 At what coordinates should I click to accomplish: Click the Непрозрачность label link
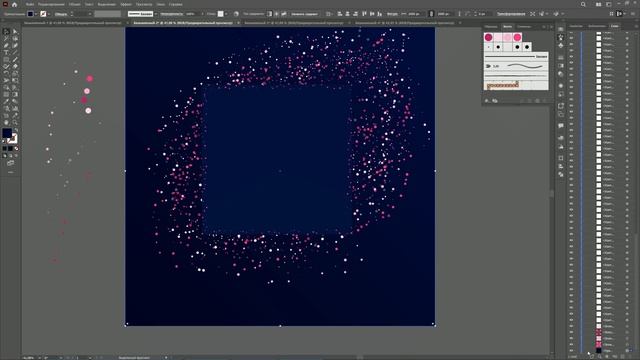171,14
